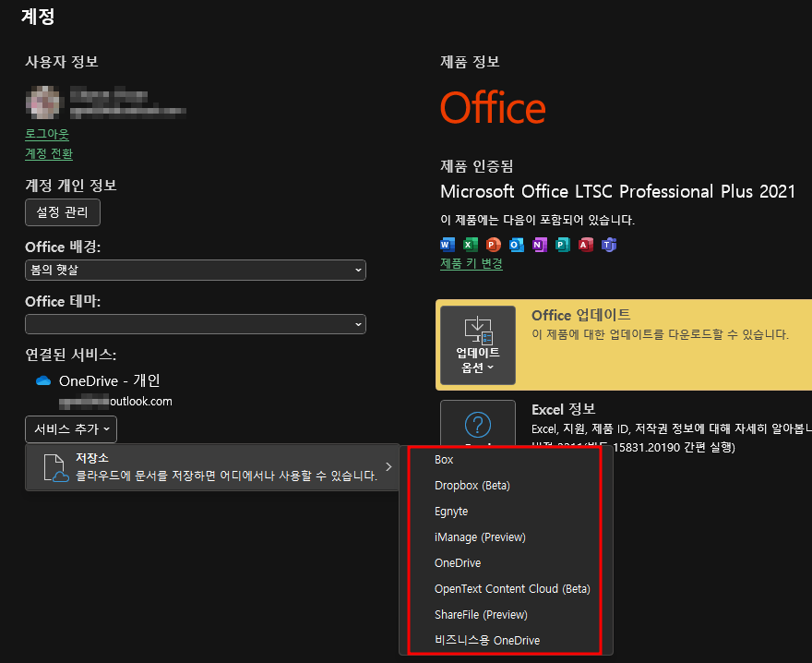Open the Office 테마 dropdown
The height and width of the screenshot is (663, 812).
coord(196,324)
